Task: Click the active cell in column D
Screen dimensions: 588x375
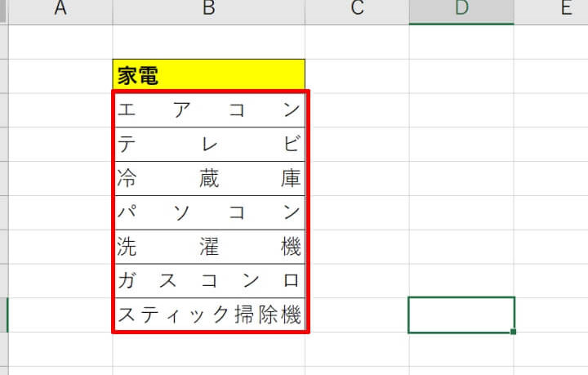Action: 461,315
